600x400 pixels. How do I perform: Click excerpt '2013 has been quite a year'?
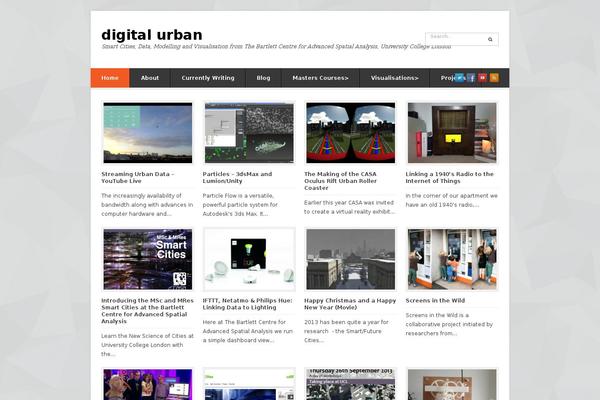tap(346, 331)
